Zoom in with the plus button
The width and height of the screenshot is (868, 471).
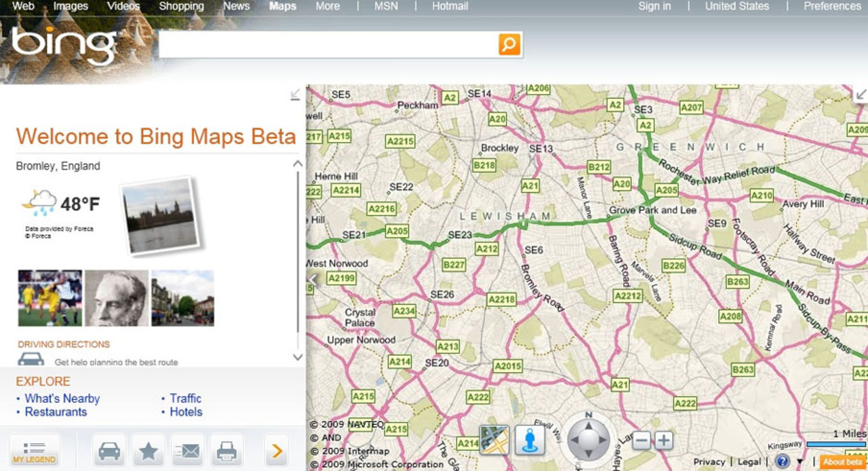click(664, 440)
